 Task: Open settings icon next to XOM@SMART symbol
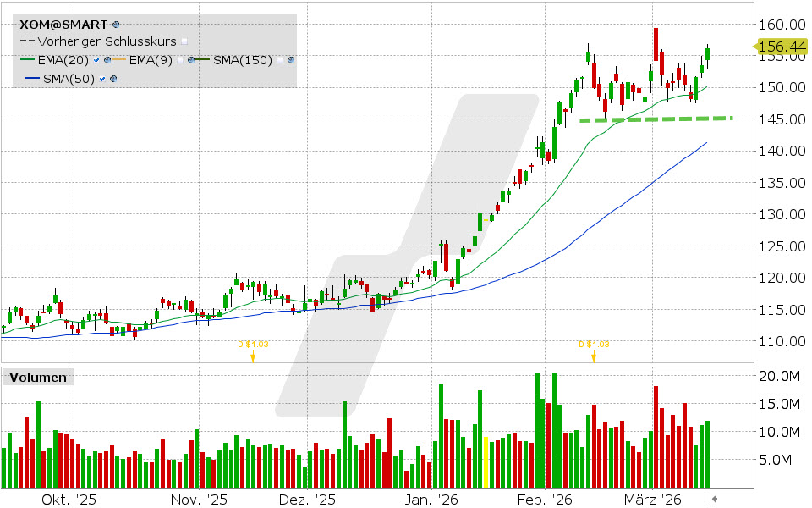click(116, 25)
